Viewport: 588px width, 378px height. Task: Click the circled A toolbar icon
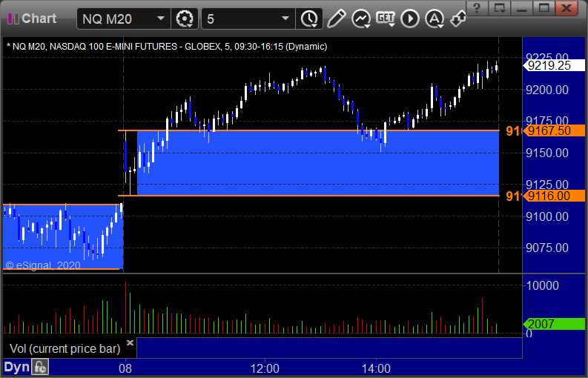435,19
